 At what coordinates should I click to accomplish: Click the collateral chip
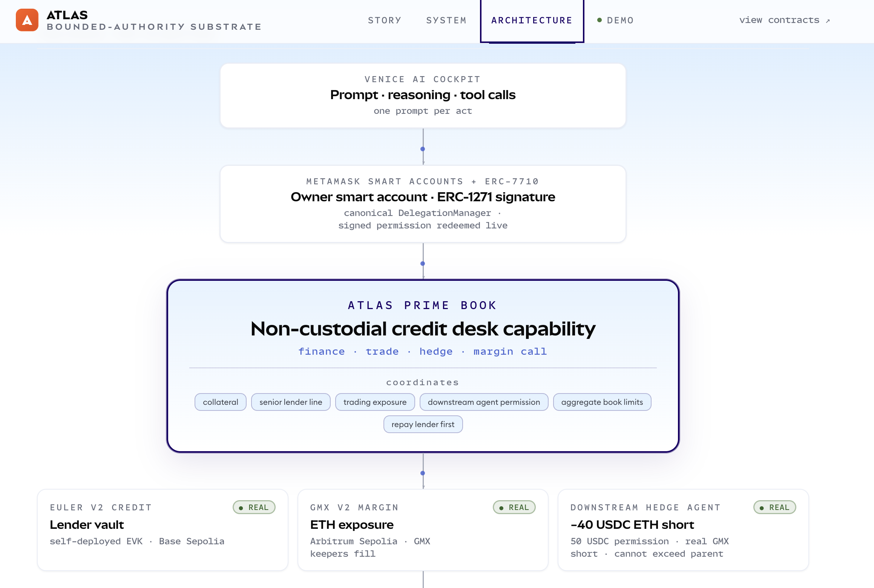pyautogui.click(x=221, y=402)
